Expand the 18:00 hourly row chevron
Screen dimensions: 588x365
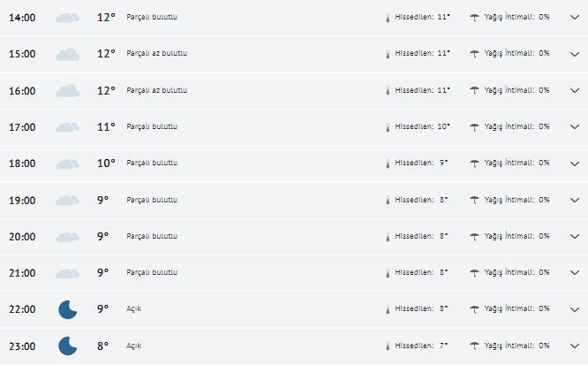point(574,163)
